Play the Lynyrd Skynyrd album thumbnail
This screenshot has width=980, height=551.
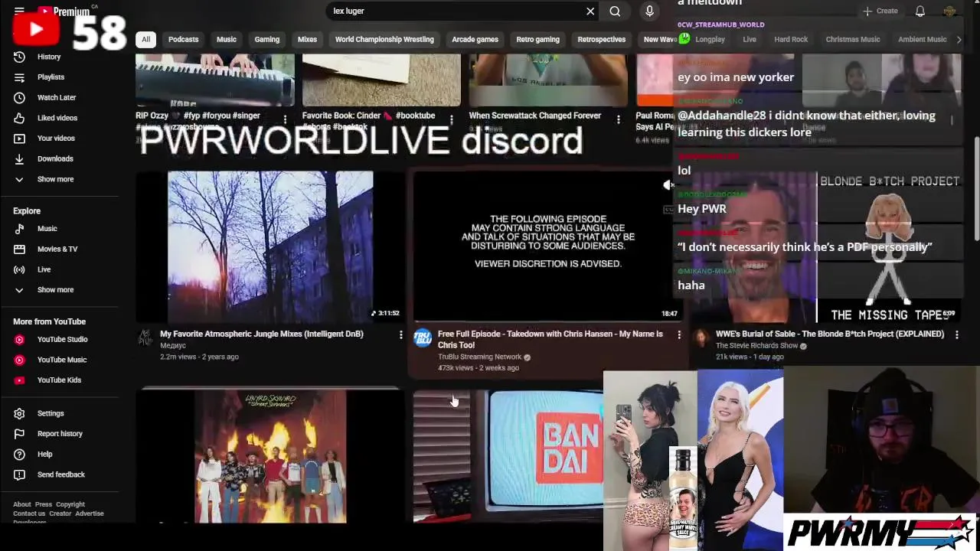coord(270,457)
